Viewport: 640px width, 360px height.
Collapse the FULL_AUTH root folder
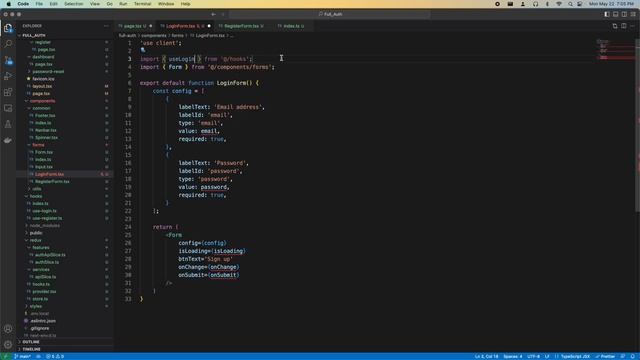pos(65,36)
